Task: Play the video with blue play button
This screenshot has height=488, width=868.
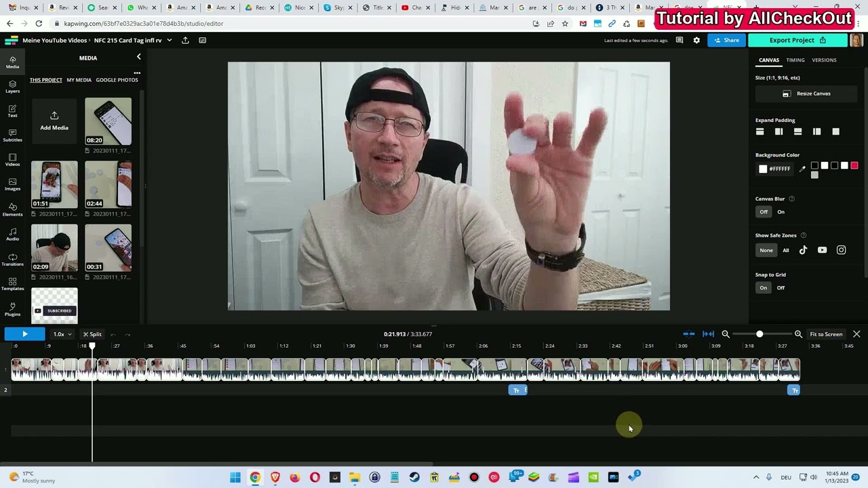Action: click(24, 334)
